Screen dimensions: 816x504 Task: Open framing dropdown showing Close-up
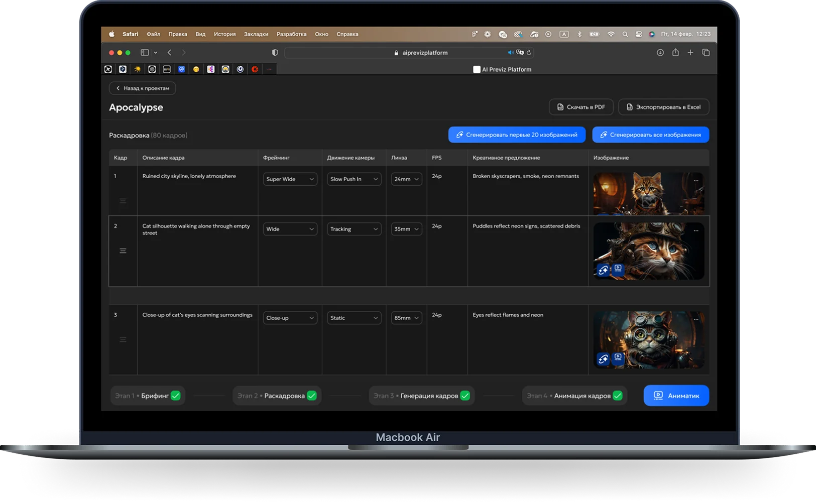coord(290,318)
